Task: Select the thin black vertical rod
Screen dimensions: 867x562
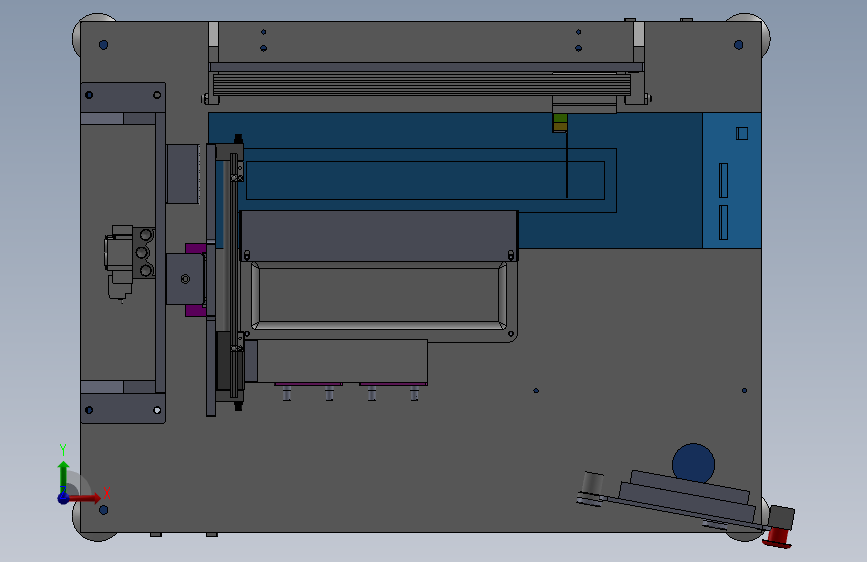Action: pyautogui.click(x=567, y=164)
